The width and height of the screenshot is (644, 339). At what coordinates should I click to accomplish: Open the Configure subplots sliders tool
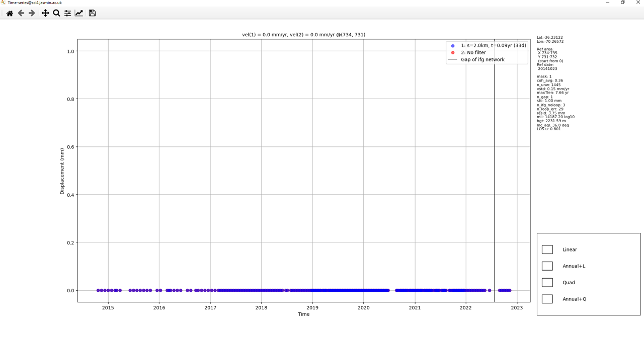tap(67, 14)
